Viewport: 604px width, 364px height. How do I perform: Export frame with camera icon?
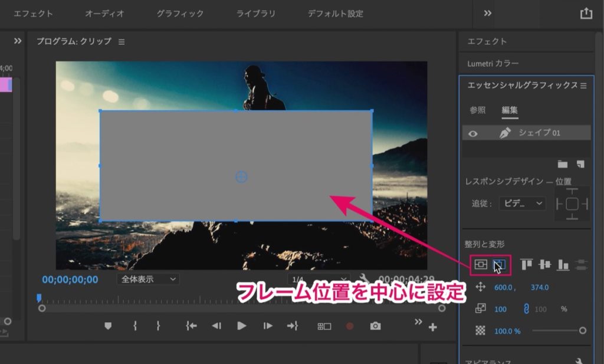tap(375, 326)
